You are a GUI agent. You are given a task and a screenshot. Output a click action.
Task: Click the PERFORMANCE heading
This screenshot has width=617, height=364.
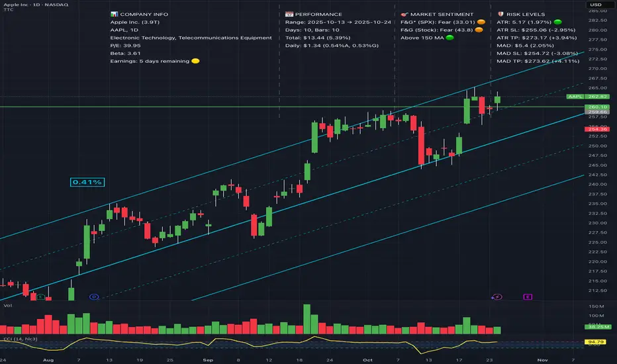point(318,14)
